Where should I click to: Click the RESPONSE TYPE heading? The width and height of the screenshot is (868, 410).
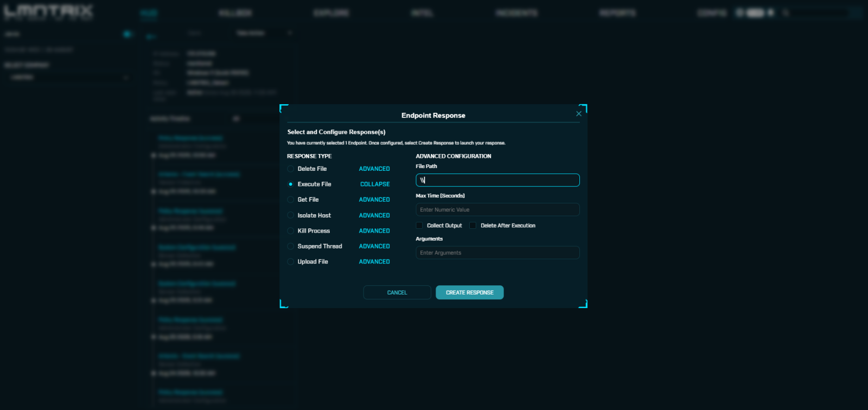[x=309, y=156]
